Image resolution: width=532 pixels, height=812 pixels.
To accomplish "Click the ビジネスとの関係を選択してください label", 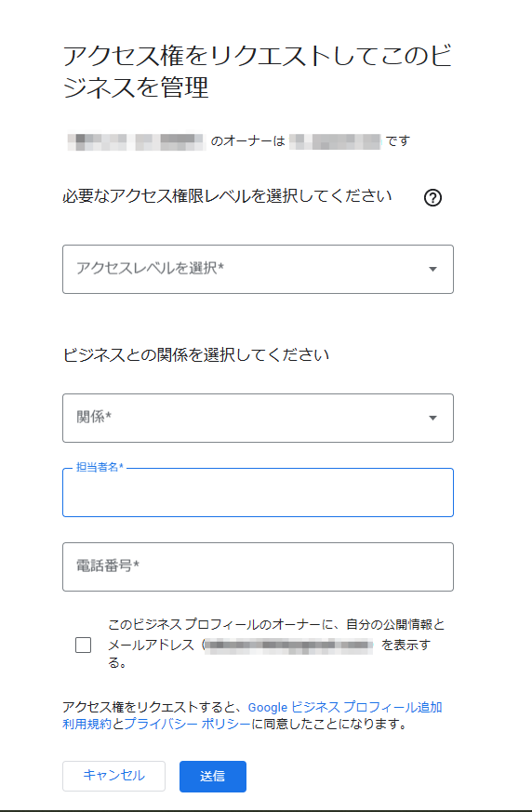I will point(196,354).
